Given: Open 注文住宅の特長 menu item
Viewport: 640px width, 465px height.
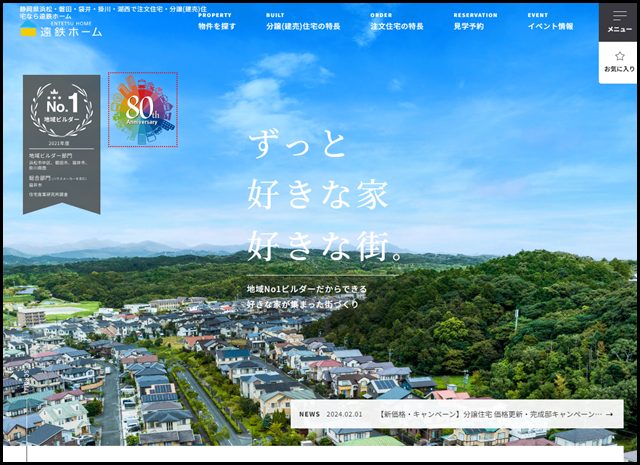Looking at the screenshot, I should point(397,22).
